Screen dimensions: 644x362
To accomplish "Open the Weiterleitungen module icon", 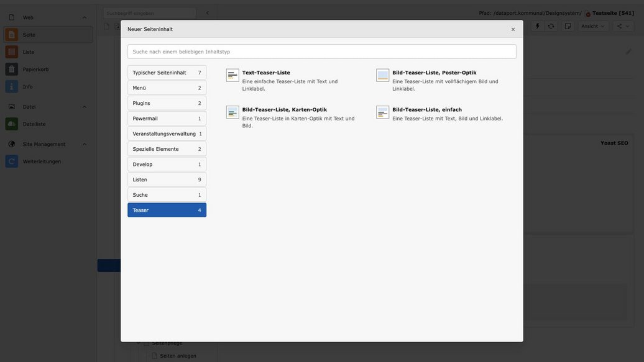I will (12, 161).
